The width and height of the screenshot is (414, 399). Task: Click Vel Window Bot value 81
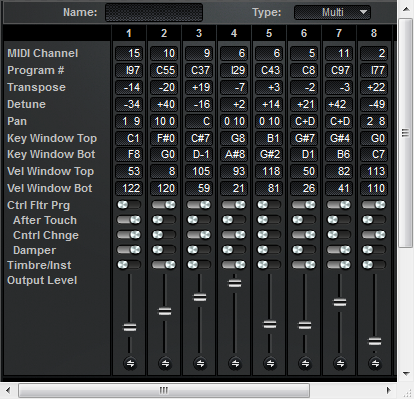(269, 188)
